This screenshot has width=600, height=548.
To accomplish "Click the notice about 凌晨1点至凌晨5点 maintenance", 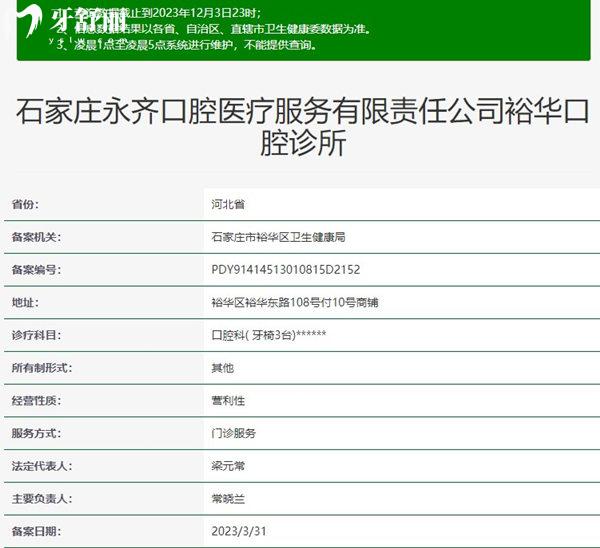I will [x=188, y=45].
